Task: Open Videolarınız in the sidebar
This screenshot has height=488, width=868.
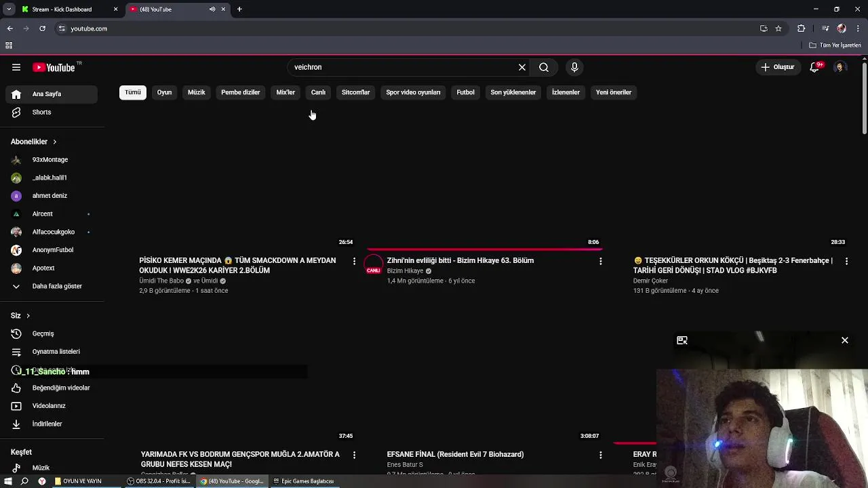Action: coord(52,406)
